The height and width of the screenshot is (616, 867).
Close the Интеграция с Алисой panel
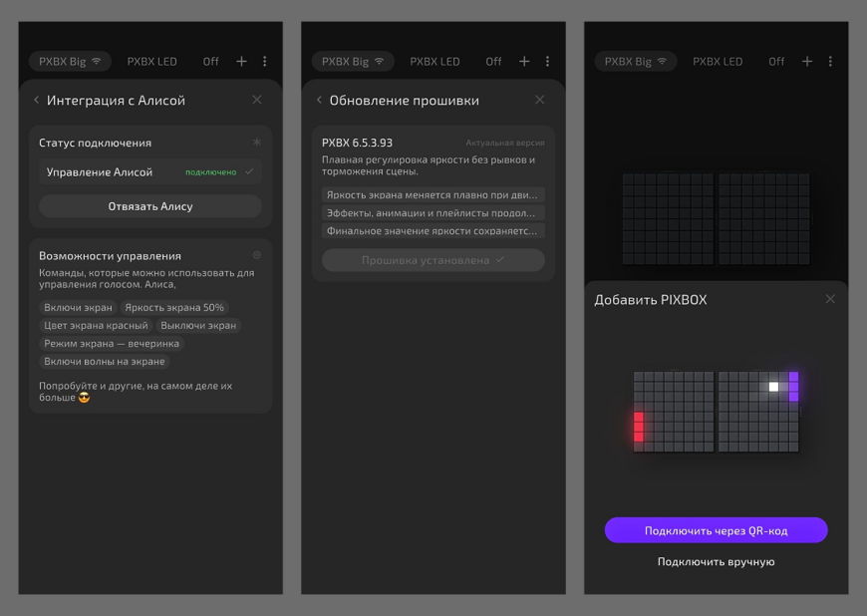(257, 100)
